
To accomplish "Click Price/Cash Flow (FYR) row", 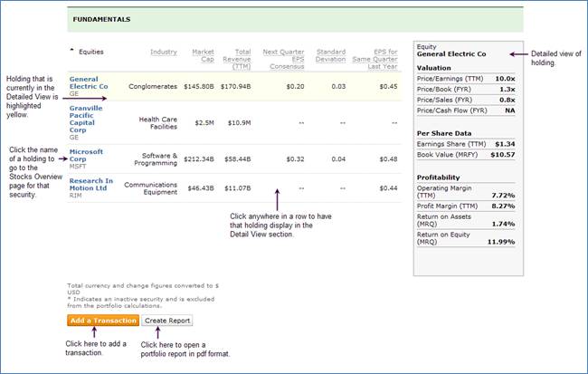I will [x=466, y=110].
